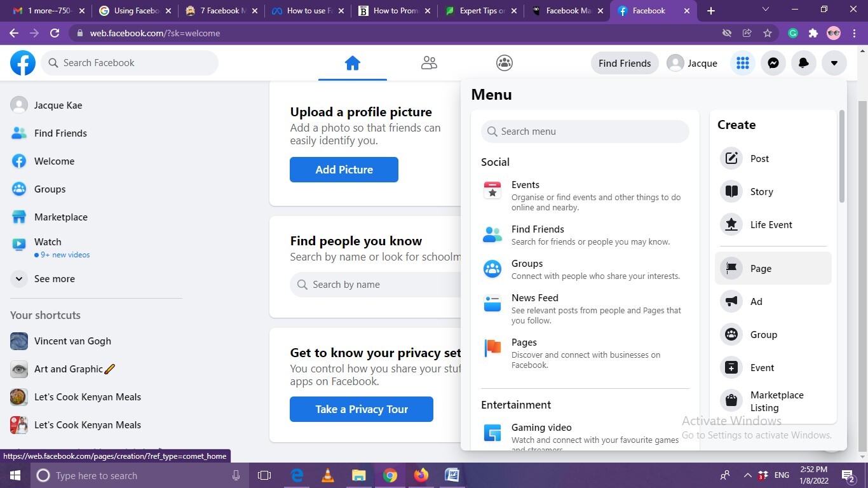Image resolution: width=868 pixels, height=488 pixels.
Task: Select Ad in the Create panel
Action: (x=756, y=302)
